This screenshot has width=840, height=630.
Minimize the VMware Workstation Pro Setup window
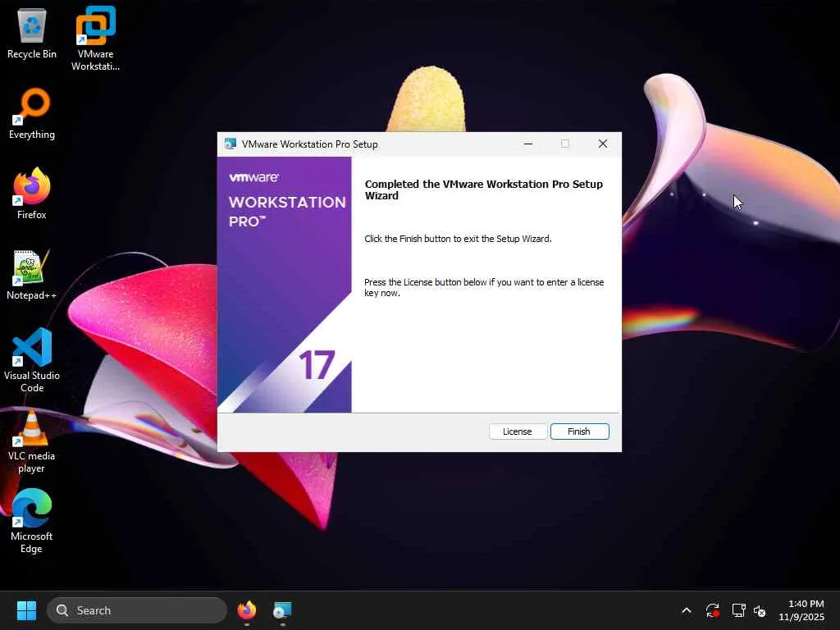coord(528,144)
